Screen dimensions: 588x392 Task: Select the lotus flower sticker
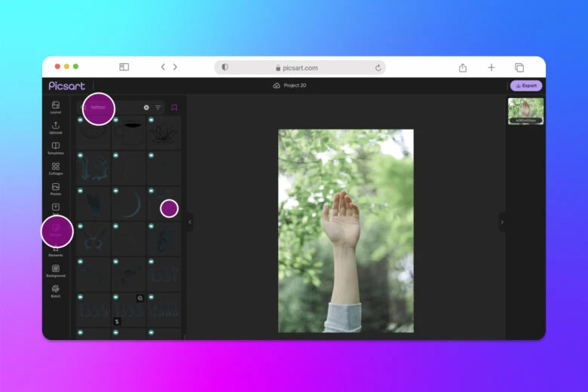pos(164,133)
